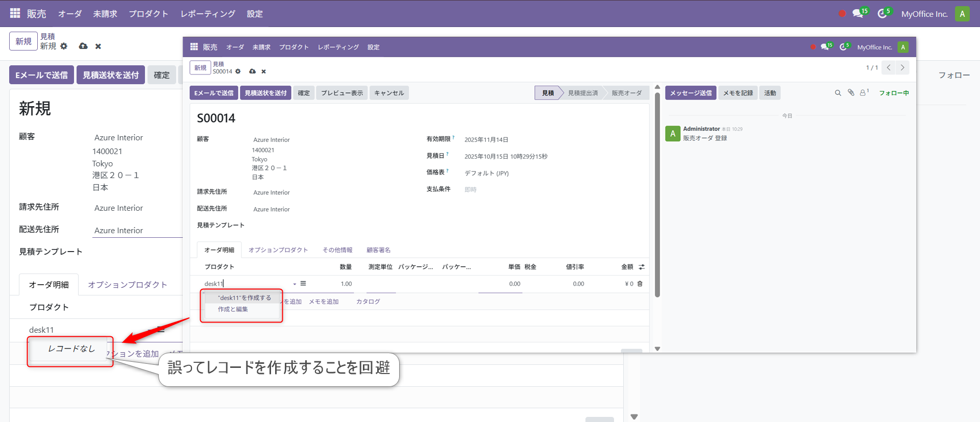The height and width of the screenshot is (422, 980).
Task: Click the Administrator avatar in the chatter
Action: point(673,134)
